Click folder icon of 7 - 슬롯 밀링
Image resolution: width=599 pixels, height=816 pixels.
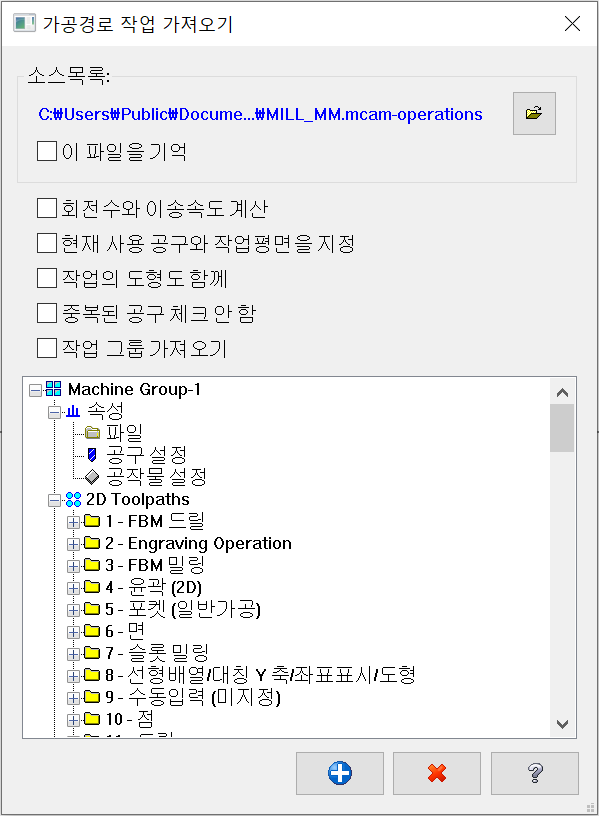click(92, 653)
